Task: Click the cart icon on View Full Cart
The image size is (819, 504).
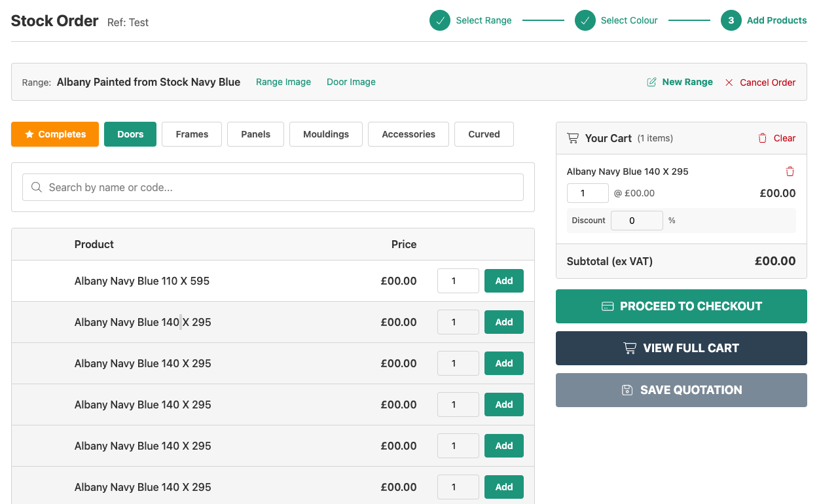Action: click(630, 348)
